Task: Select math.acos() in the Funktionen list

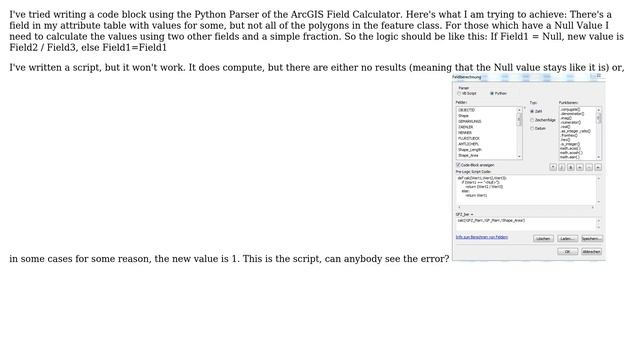Action: (570, 149)
